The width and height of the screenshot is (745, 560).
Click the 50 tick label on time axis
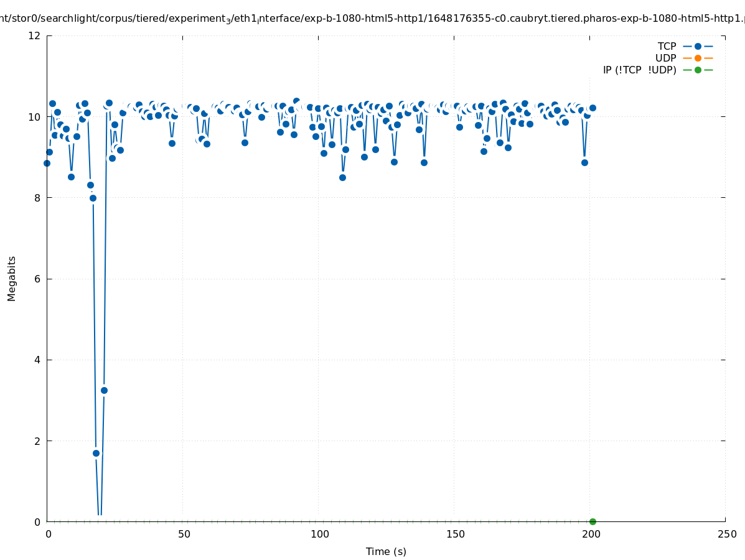point(184,534)
